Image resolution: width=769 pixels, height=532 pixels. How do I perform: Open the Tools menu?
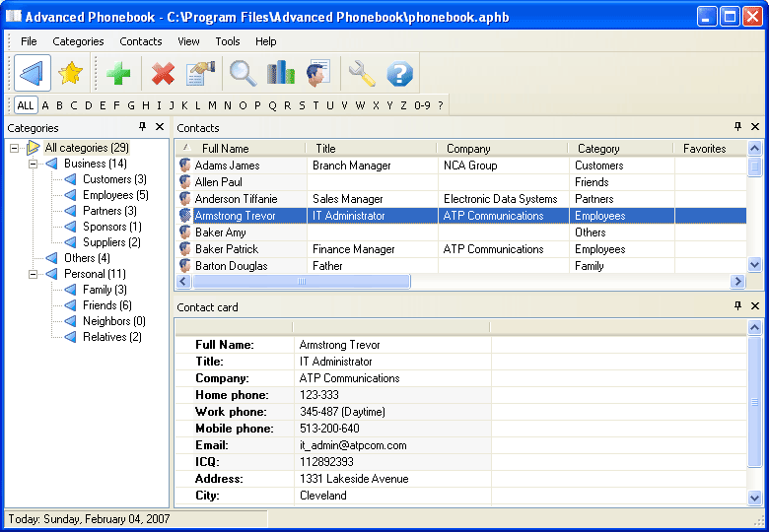click(228, 41)
